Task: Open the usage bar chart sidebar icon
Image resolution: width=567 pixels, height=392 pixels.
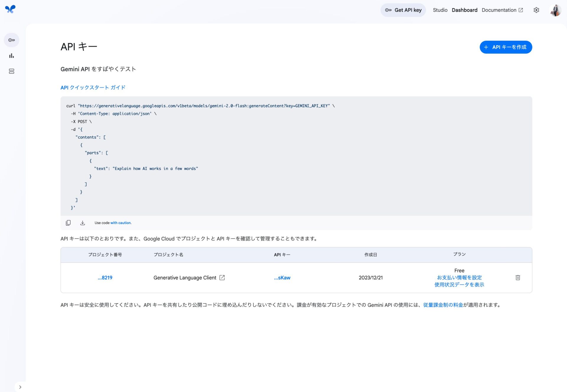Action: click(x=12, y=56)
